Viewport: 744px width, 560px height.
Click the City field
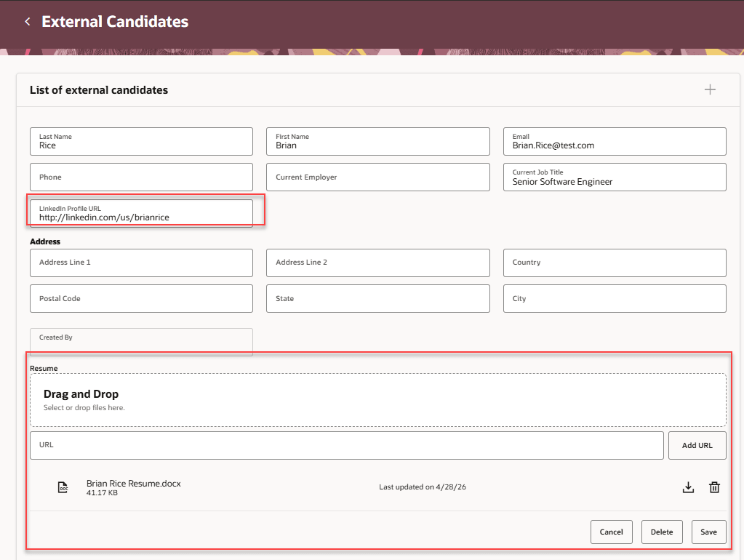(x=615, y=298)
